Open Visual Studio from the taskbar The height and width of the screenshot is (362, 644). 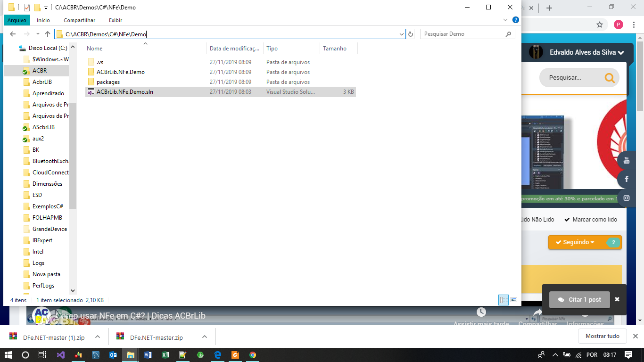pyautogui.click(x=61, y=355)
